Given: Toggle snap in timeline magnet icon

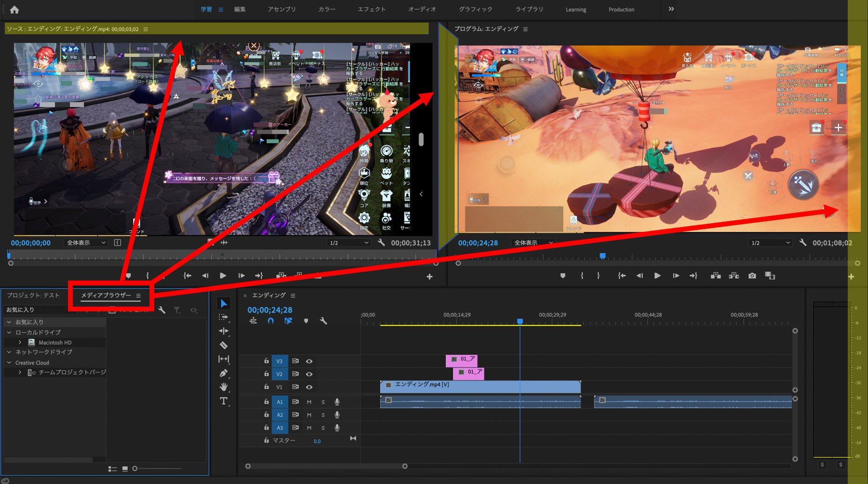Looking at the screenshot, I should (x=271, y=321).
